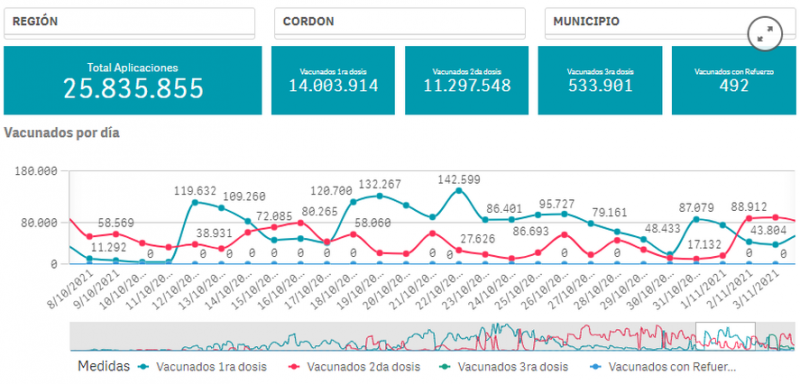This screenshot has width=800, height=384.
Task: Open the REGIÓN filter pane
Action: coord(129,21)
